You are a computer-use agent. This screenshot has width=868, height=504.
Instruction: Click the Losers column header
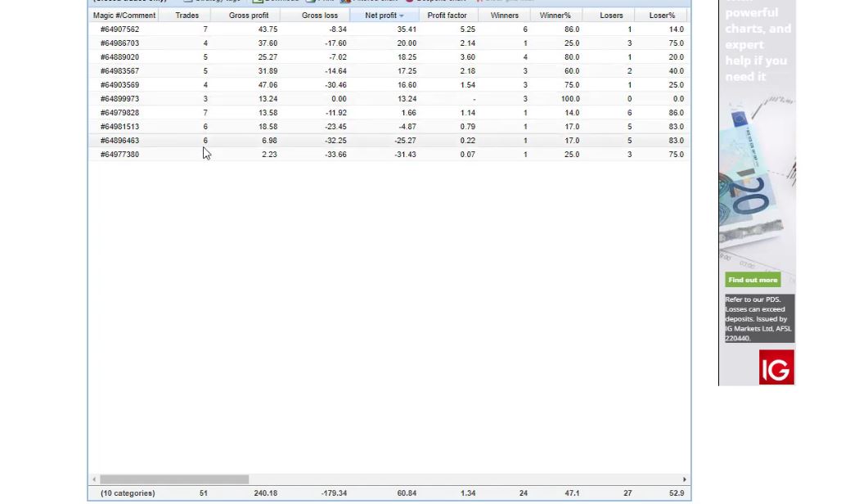[611, 16]
